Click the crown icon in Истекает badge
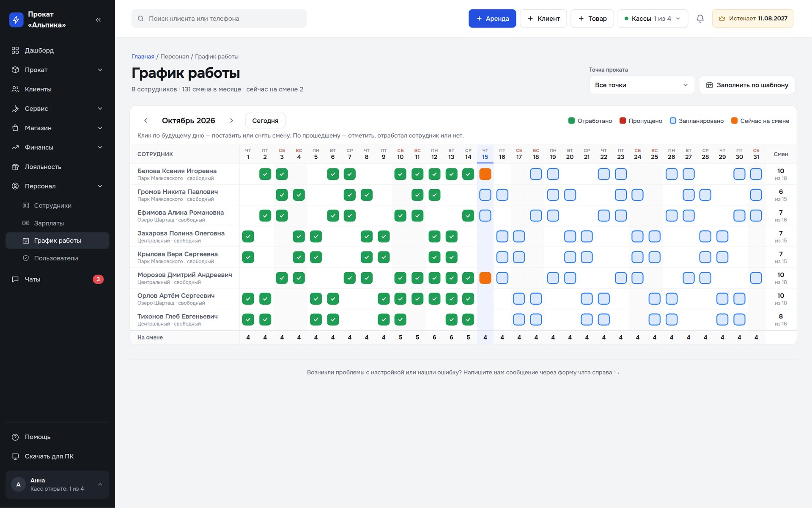This screenshot has height=508, width=812. pyautogui.click(x=722, y=19)
